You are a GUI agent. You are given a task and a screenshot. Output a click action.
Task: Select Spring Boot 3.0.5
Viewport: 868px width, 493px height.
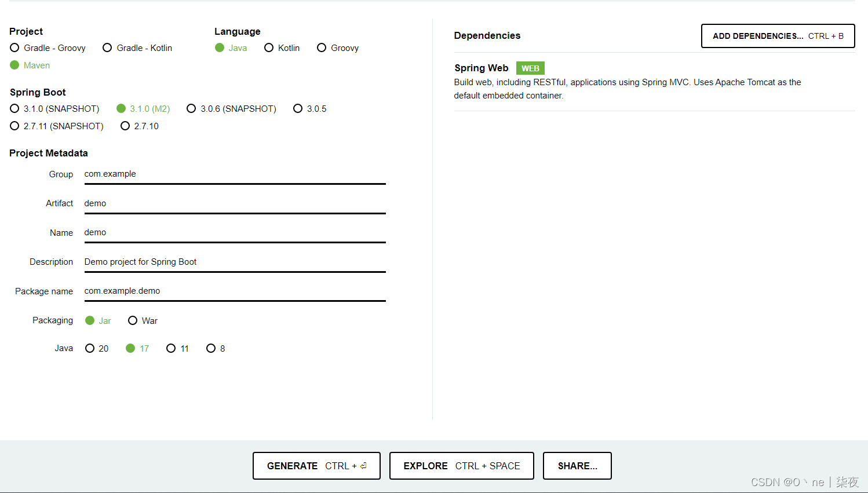tap(310, 109)
